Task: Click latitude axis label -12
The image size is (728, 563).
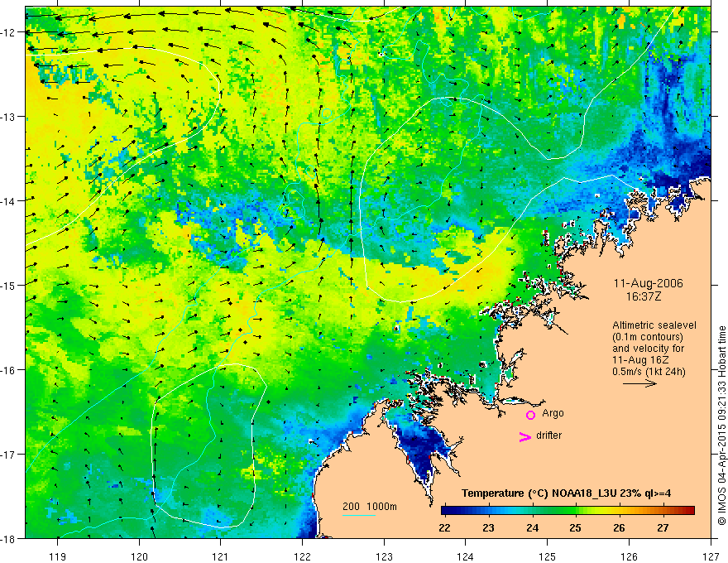Action: pos(8,32)
